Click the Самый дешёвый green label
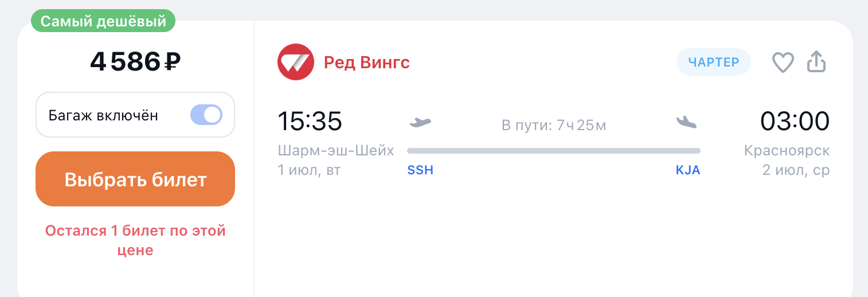Image resolution: width=868 pixels, height=297 pixels. [103, 22]
